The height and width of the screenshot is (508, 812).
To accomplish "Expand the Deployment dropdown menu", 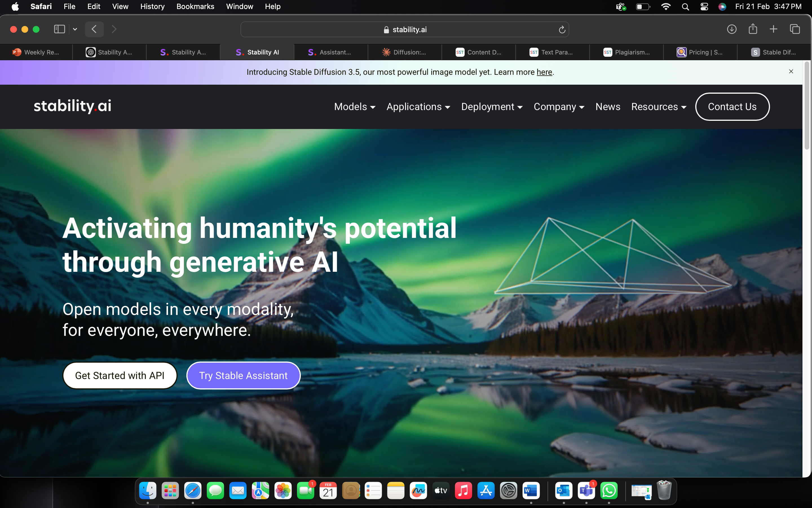I will point(492,107).
